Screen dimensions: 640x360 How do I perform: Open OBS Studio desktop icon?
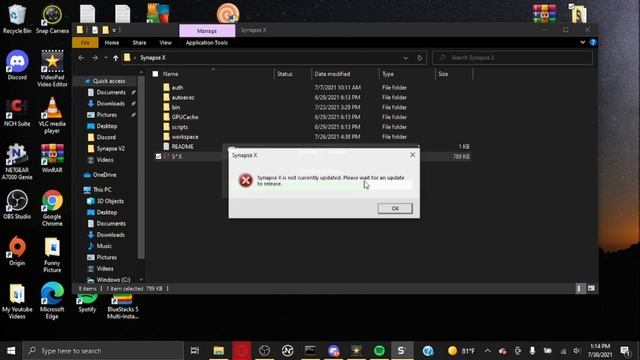[x=17, y=205]
